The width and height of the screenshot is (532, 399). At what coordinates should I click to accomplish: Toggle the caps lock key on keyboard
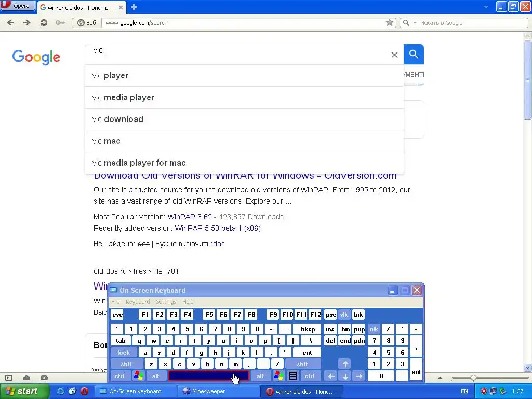[124, 353]
